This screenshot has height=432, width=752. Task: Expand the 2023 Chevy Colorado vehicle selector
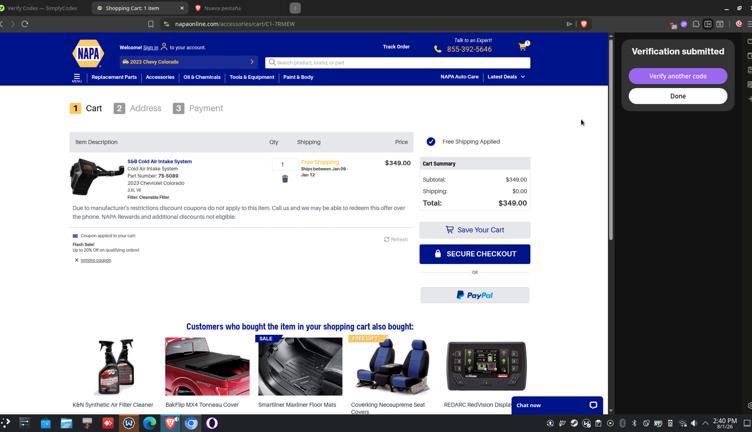point(189,62)
